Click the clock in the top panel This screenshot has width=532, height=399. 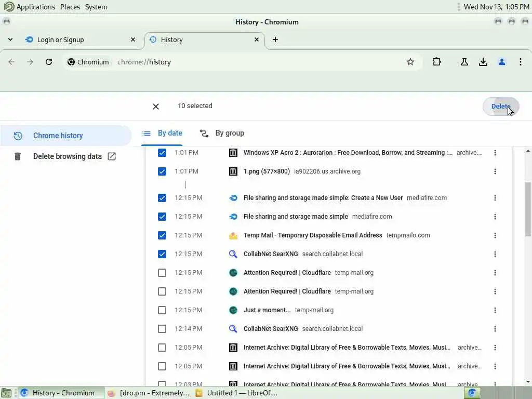pos(496,7)
